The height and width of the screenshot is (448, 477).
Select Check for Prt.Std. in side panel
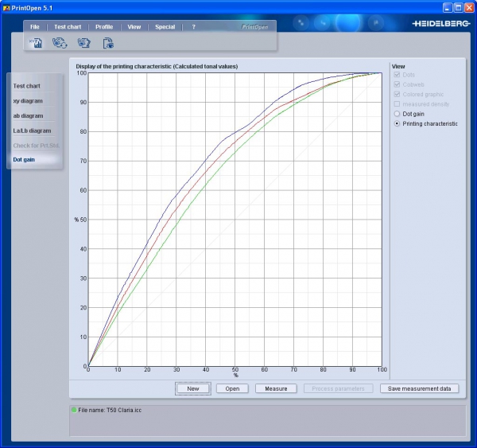tap(37, 146)
